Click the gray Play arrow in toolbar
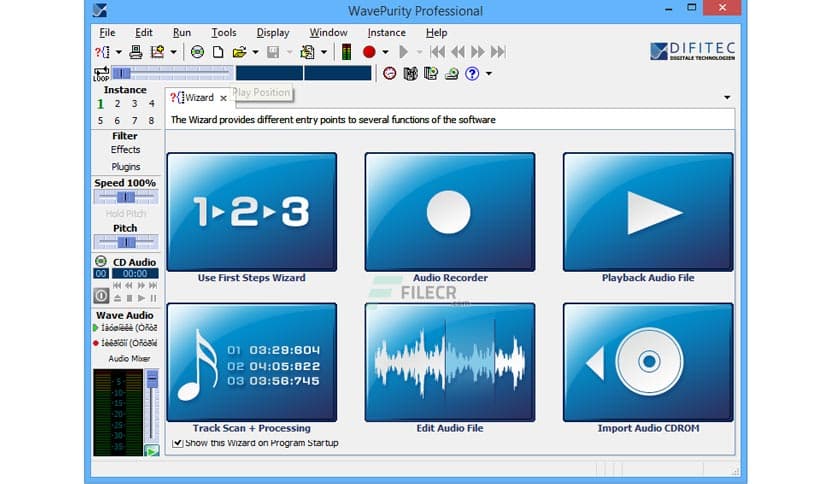The height and width of the screenshot is (484, 836). [x=404, y=52]
